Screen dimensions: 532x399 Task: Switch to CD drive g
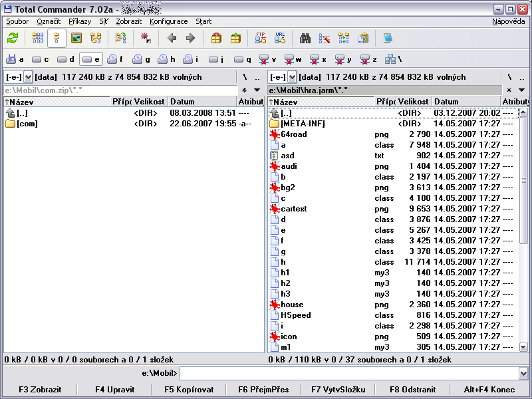coord(142,59)
